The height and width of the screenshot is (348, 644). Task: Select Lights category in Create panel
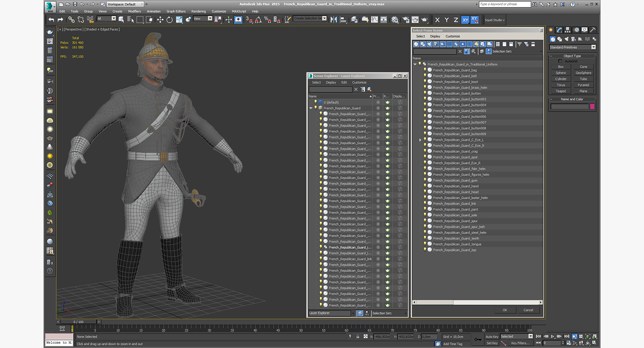coord(567,39)
